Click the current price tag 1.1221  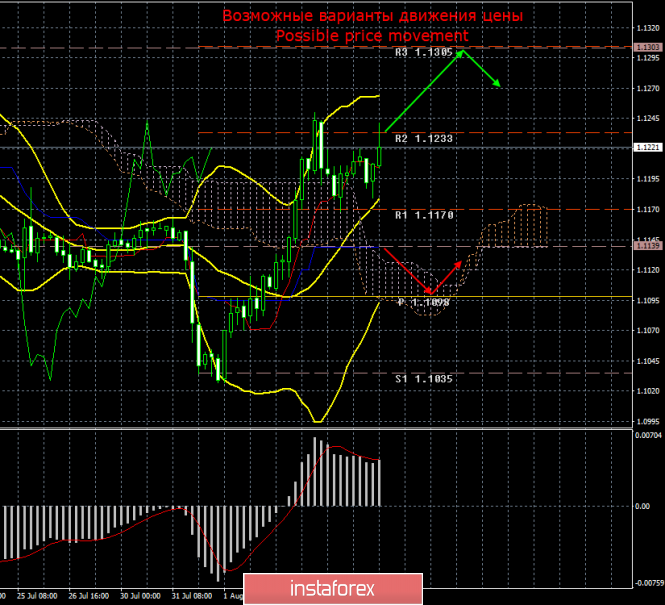[x=648, y=147]
